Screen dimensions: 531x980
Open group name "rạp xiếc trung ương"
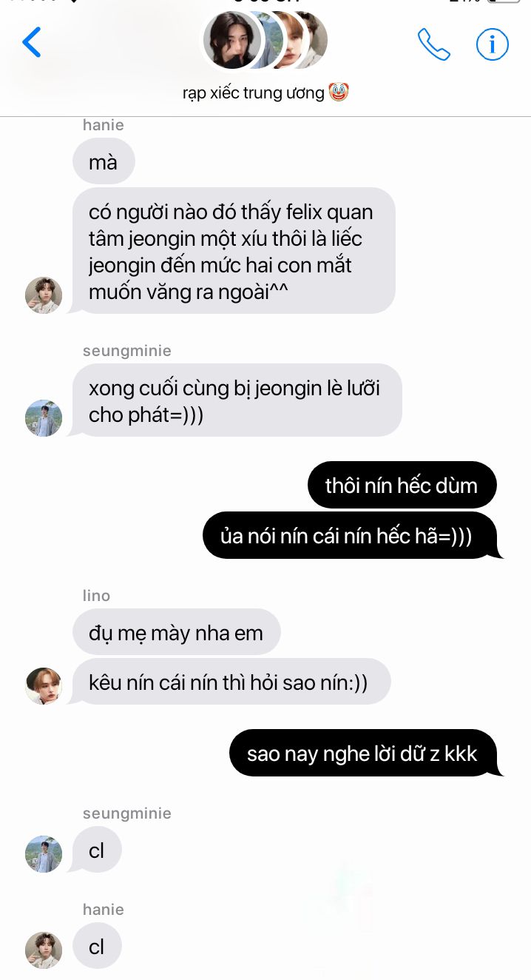[x=253, y=93]
